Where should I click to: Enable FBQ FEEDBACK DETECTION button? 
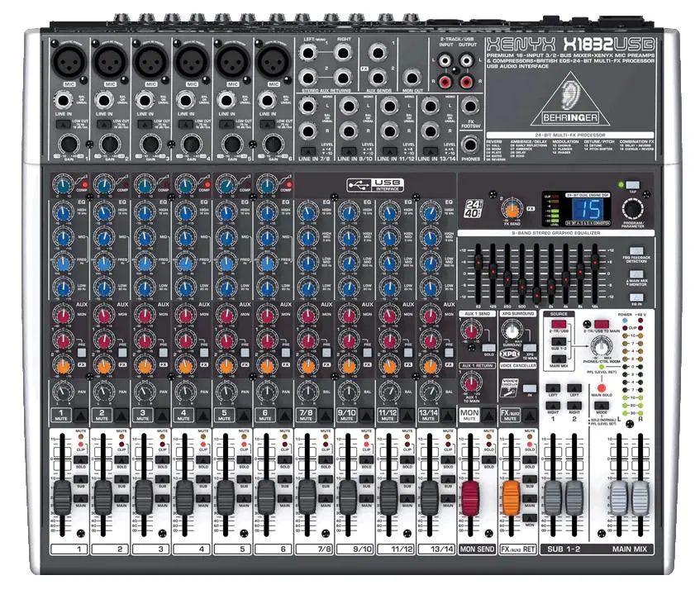(x=636, y=251)
